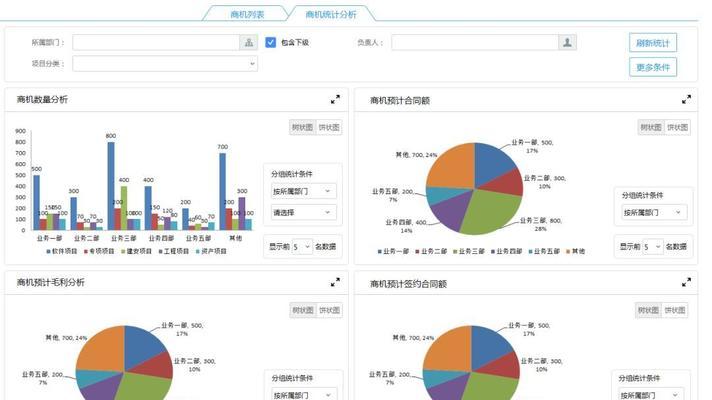Show 饼状图 view in 商机数量分析 panel

click(329, 127)
